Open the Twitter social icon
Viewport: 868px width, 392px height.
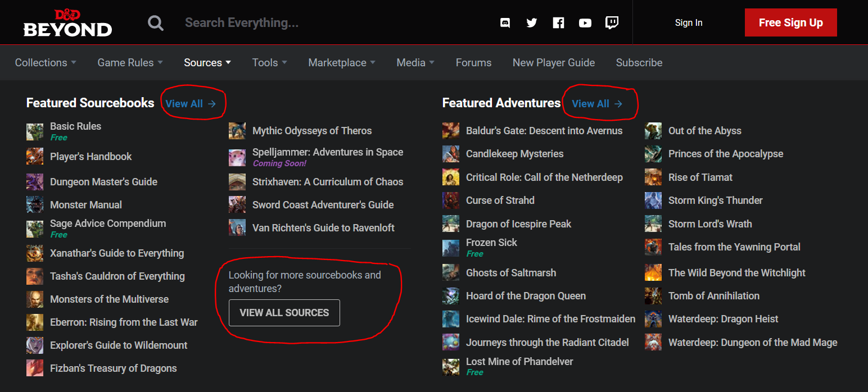tap(532, 23)
